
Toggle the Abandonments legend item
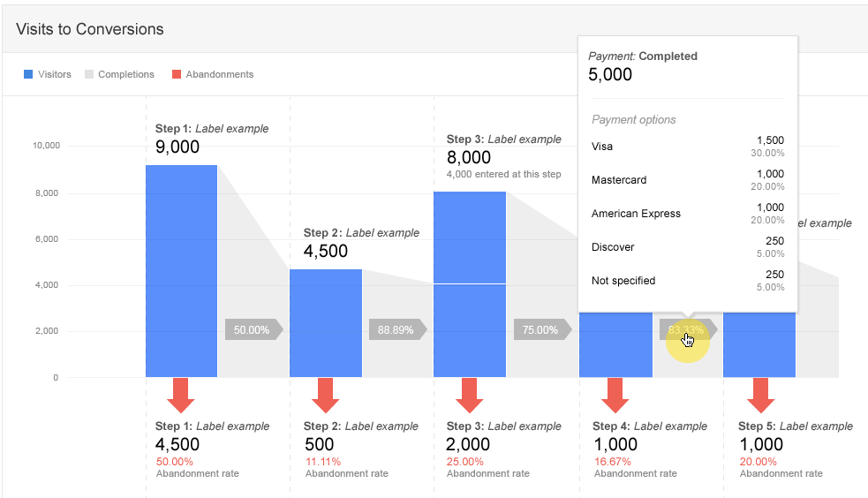[213, 74]
